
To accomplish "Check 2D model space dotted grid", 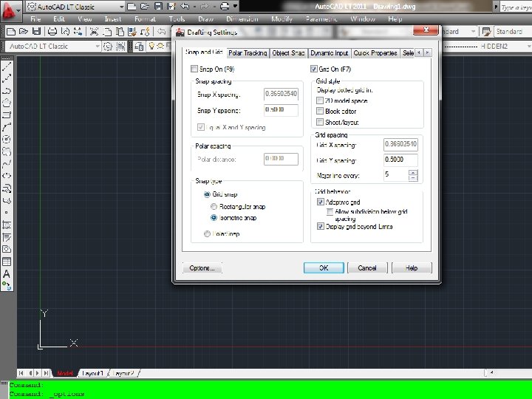I will [x=320, y=100].
